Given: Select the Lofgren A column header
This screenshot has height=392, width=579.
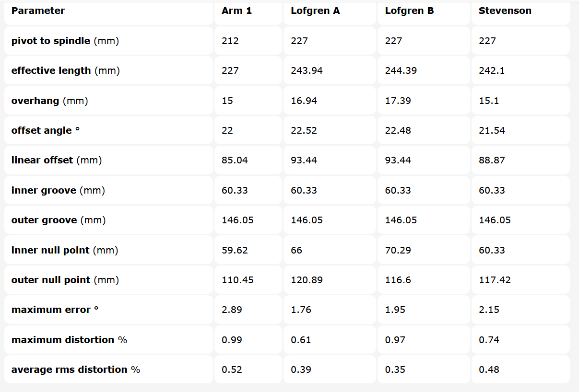Looking at the screenshot, I should (315, 11).
